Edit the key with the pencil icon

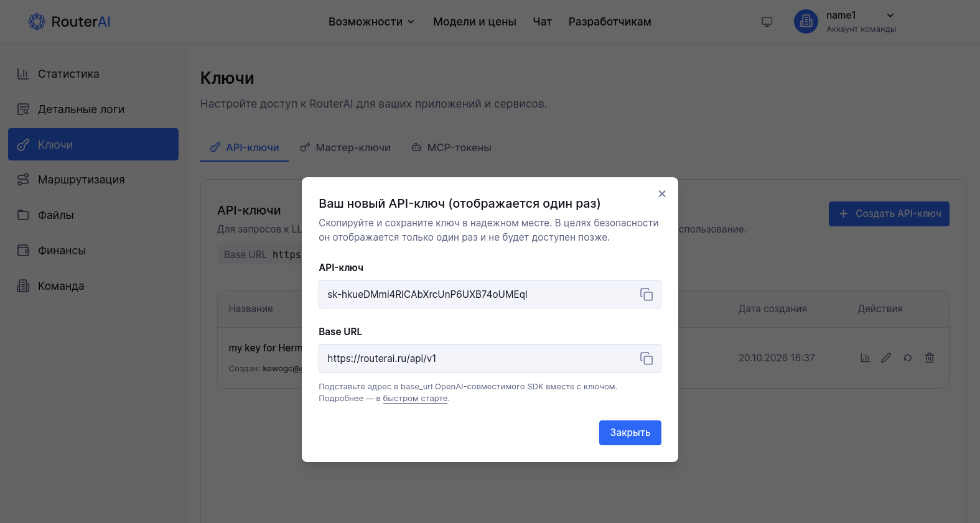click(886, 358)
